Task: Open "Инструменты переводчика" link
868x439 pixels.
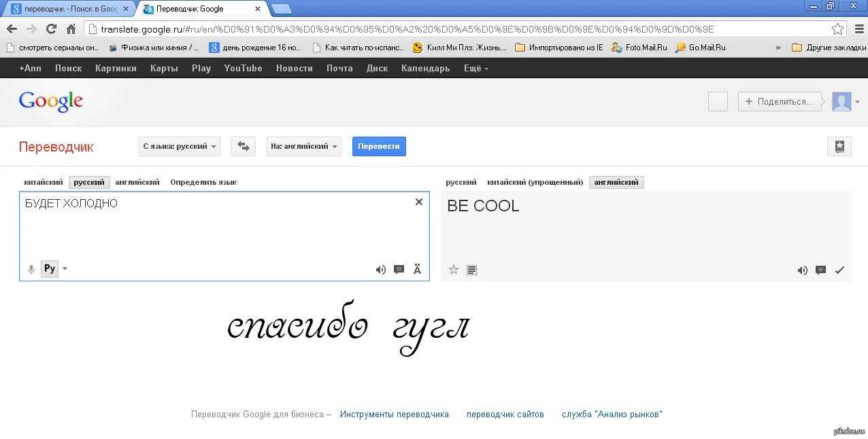Action: click(x=395, y=414)
